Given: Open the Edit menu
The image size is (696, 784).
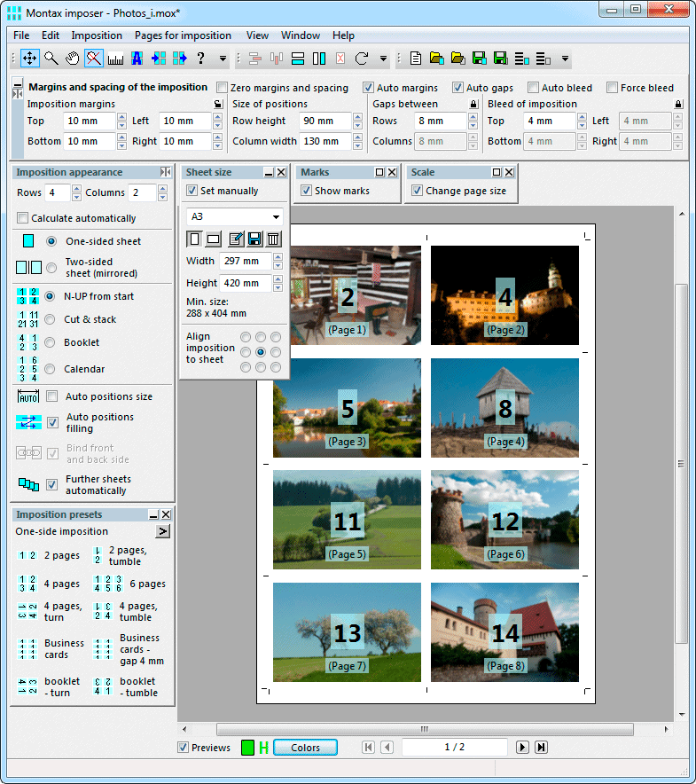Looking at the screenshot, I should click(x=50, y=35).
